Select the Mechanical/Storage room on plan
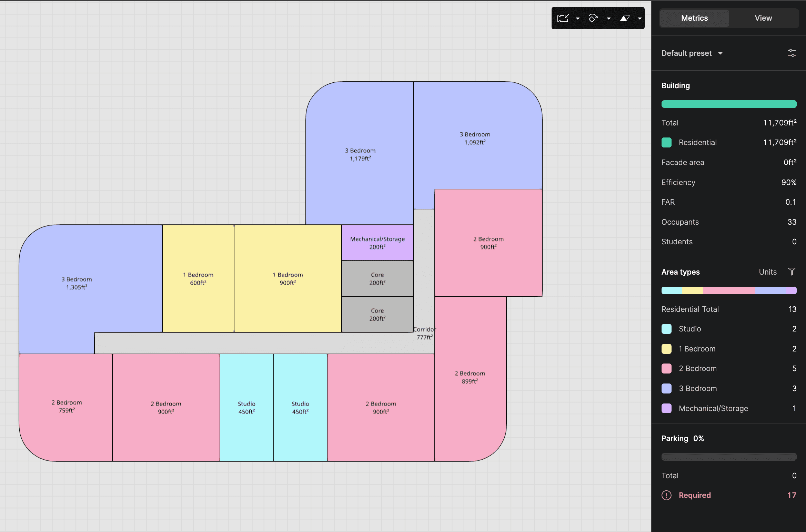806x532 pixels. tap(377, 243)
